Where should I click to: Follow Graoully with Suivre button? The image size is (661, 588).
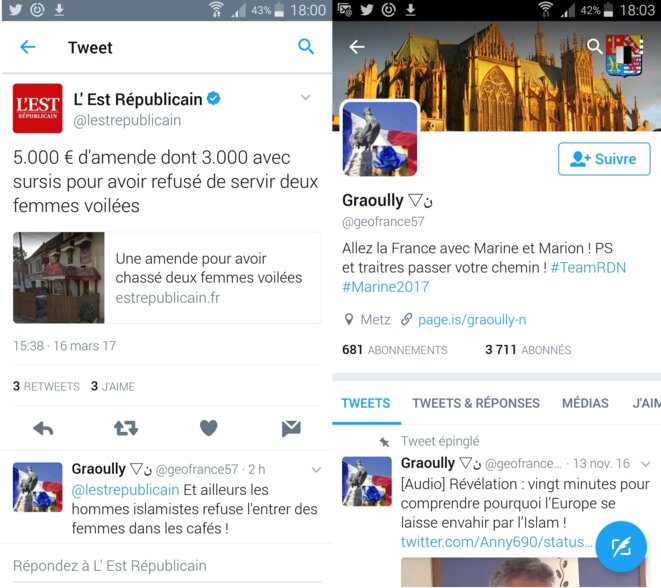(x=604, y=159)
